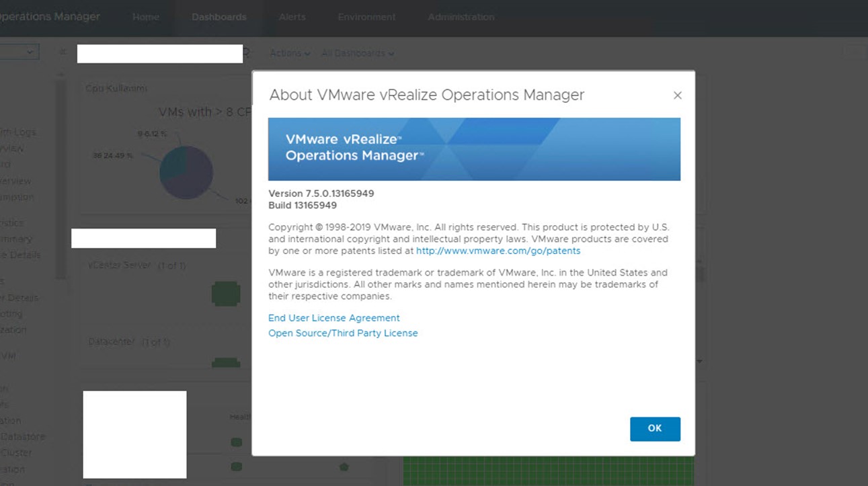Image resolution: width=868 pixels, height=486 pixels.
Task: Click the OK button in About dialog
Action: tap(655, 429)
